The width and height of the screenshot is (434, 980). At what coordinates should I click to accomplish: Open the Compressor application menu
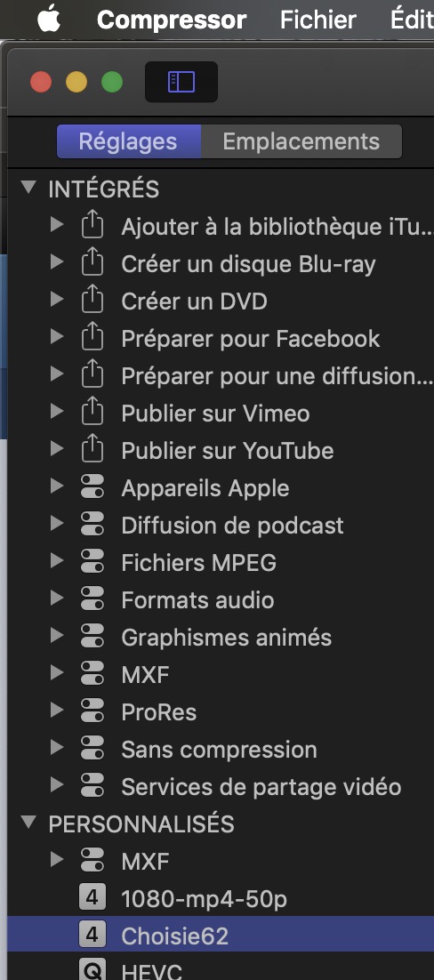(x=172, y=20)
